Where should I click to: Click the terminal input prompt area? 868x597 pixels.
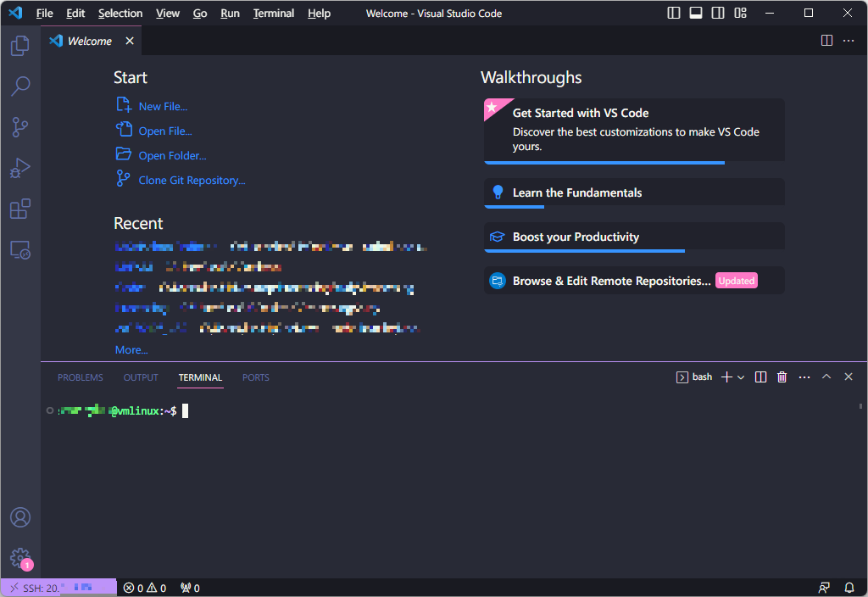(186, 411)
